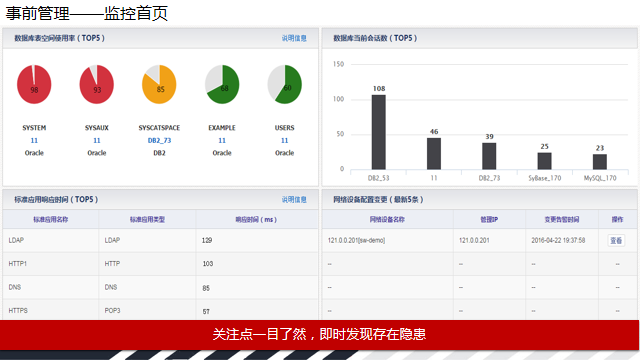Click the SYSTEM tablespace red pie chart
This screenshot has height=360, width=640.
tap(34, 84)
